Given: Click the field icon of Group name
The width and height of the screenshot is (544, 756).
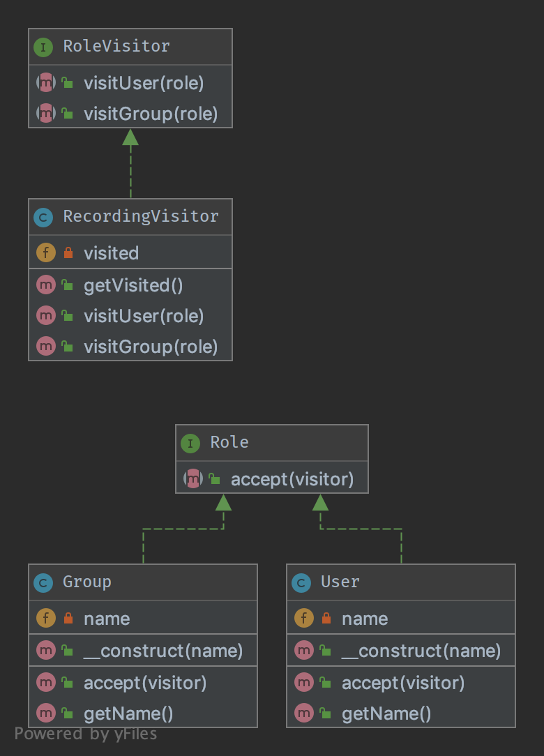Looking at the screenshot, I should 46,618.
